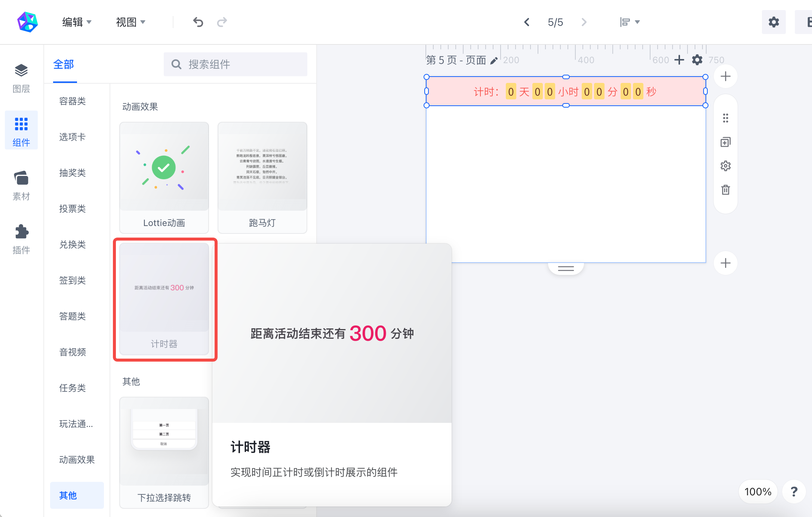
Task: Select the 容器类 category
Action: click(x=73, y=101)
